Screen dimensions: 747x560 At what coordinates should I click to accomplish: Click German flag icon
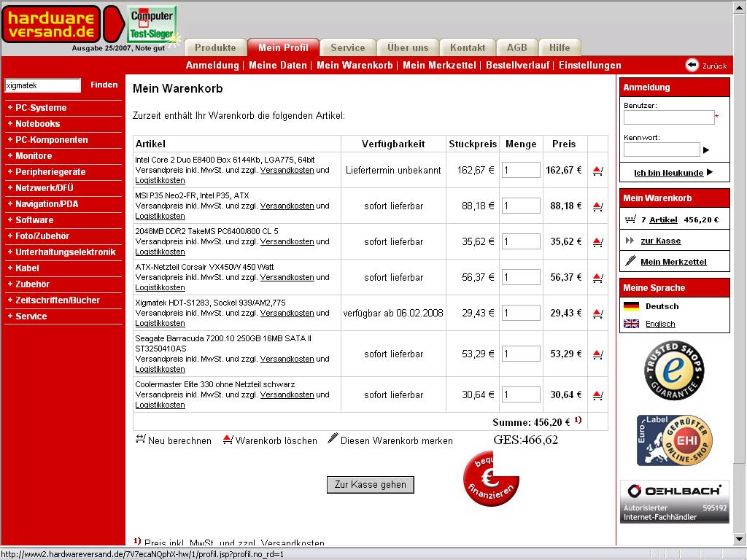pyautogui.click(x=631, y=306)
